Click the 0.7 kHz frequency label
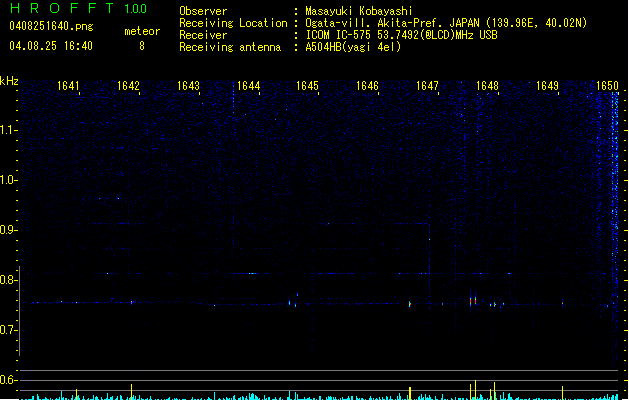The width and height of the screenshot is (629, 400). (8, 330)
